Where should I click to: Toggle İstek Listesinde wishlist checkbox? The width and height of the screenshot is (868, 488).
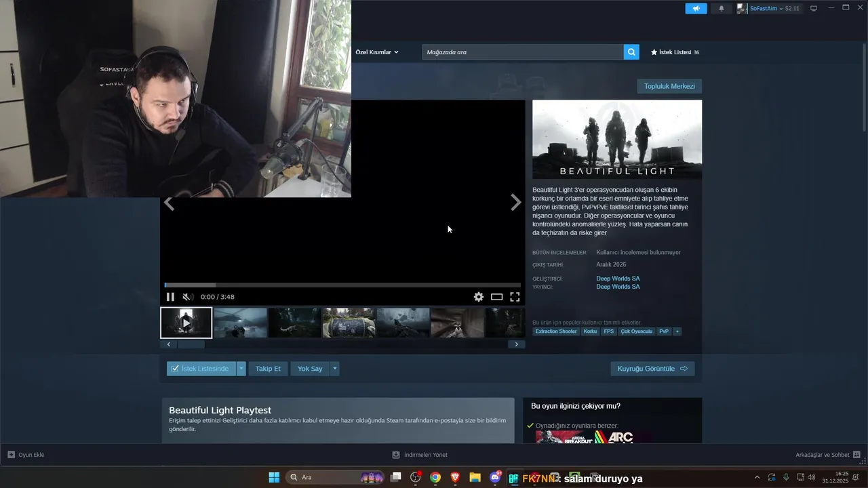(x=175, y=369)
